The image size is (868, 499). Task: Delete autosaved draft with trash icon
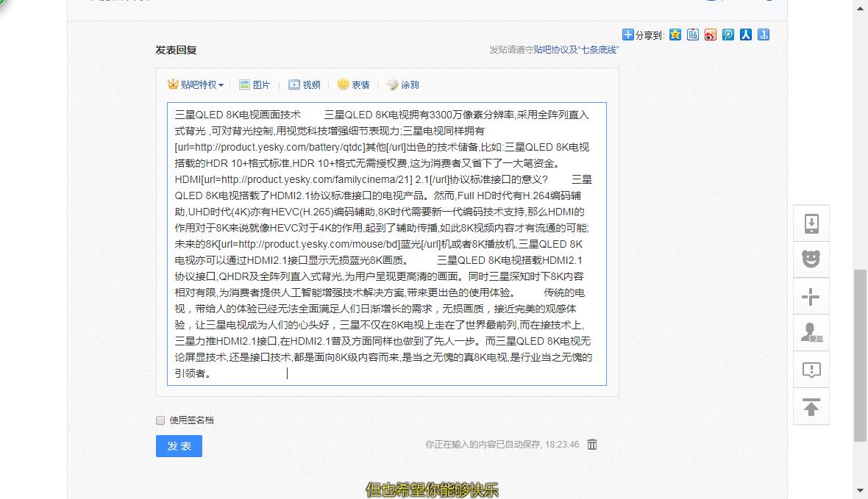coord(591,444)
